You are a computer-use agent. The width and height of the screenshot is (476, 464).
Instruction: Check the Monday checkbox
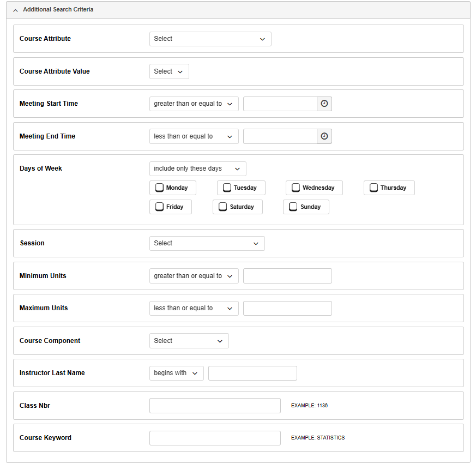(x=160, y=188)
